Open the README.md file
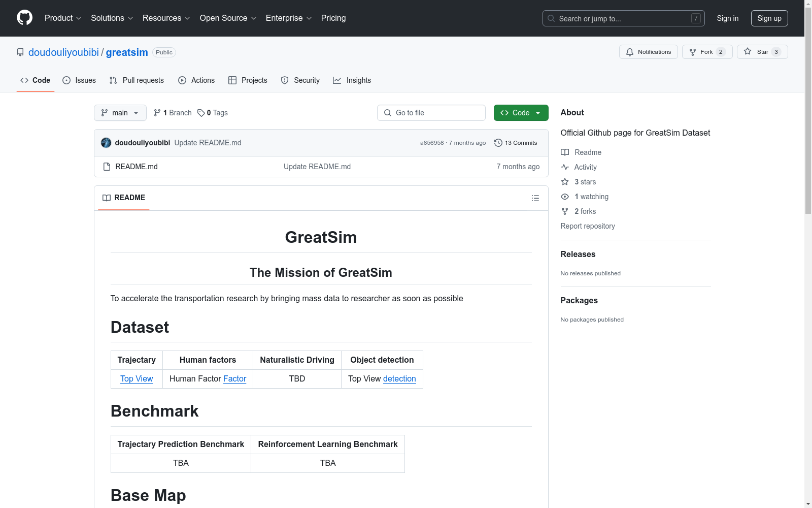812x508 pixels. 137,167
